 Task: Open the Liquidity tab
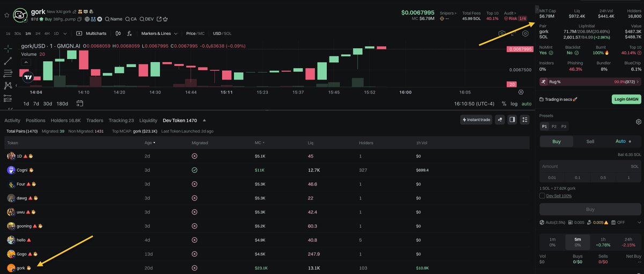click(x=149, y=120)
